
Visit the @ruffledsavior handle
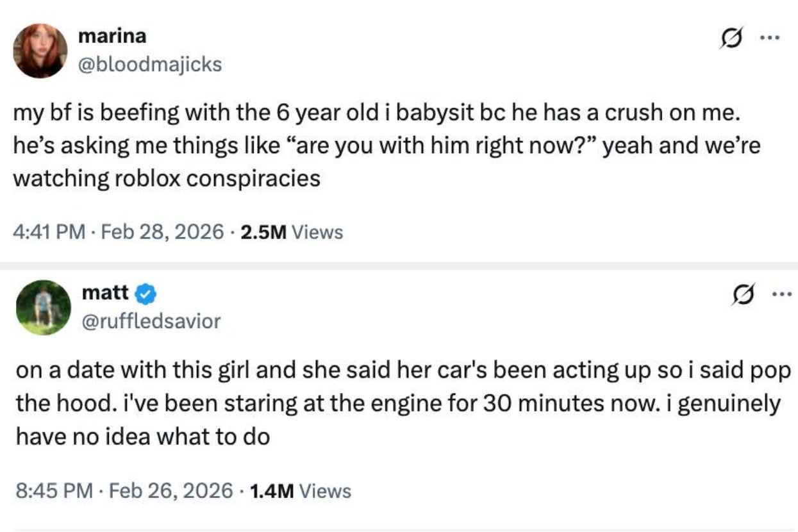151,320
